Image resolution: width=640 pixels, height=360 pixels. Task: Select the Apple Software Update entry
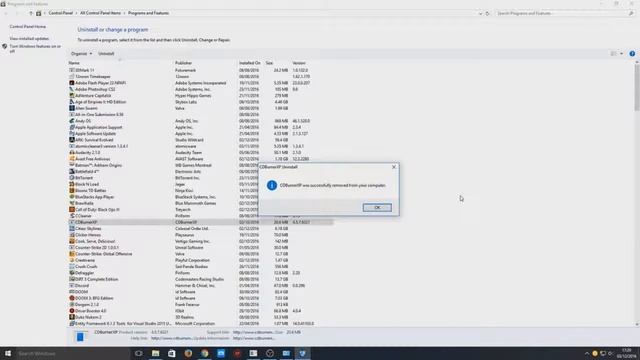click(x=95, y=133)
